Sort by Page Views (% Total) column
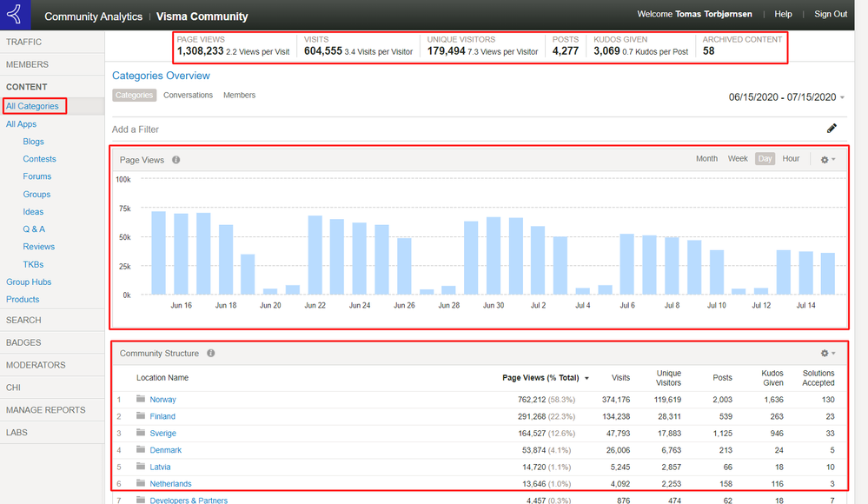 (x=546, y=378)
